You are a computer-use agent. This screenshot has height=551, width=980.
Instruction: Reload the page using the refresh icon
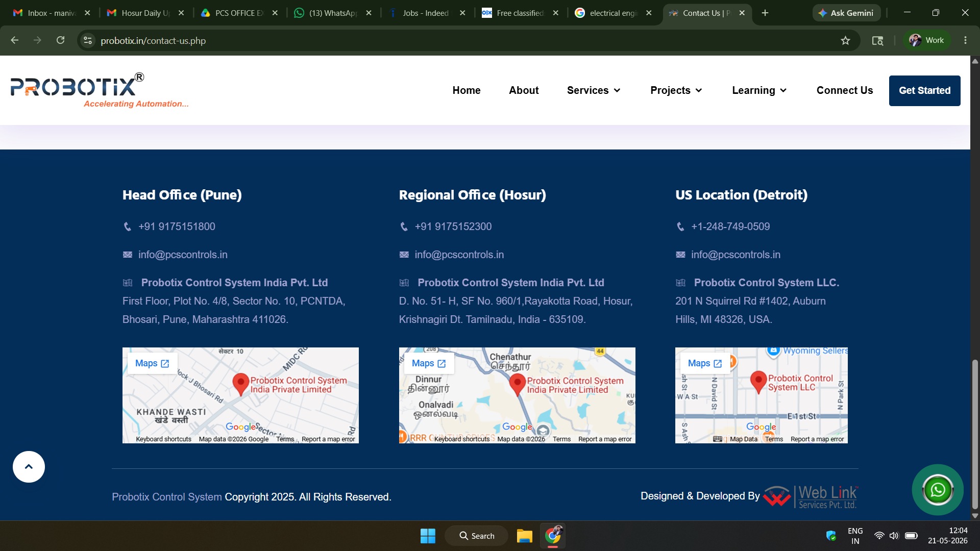pos(60,40)
